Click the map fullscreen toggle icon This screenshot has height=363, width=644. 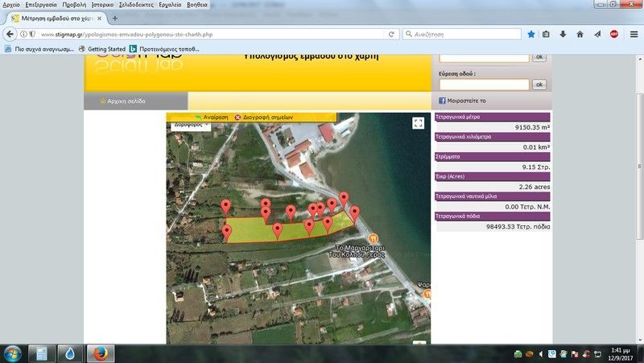coord(418,123)
